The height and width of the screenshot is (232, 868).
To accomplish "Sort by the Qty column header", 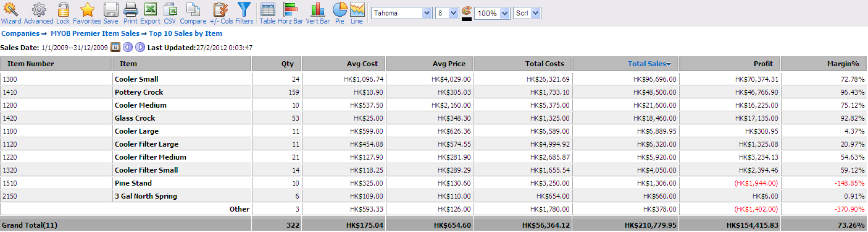I will [x=277, y=64].
